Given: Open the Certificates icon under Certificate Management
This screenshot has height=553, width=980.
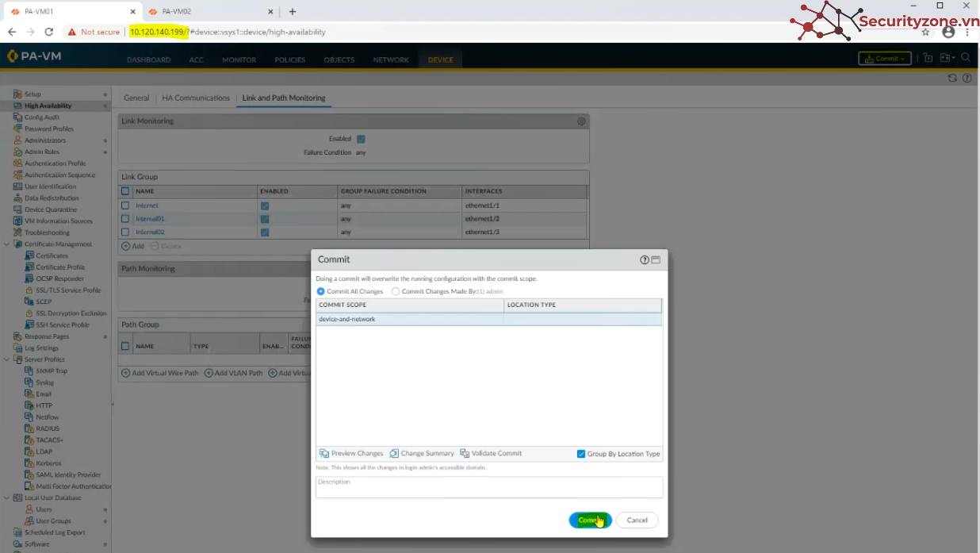Looking at the screenshot, I should click(x=29, y=255).
